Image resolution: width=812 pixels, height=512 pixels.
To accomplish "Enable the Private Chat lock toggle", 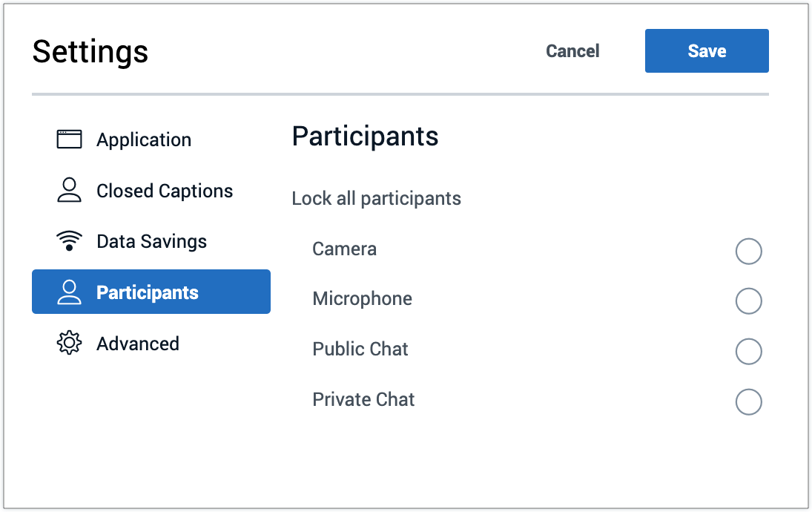I will 748,402.
